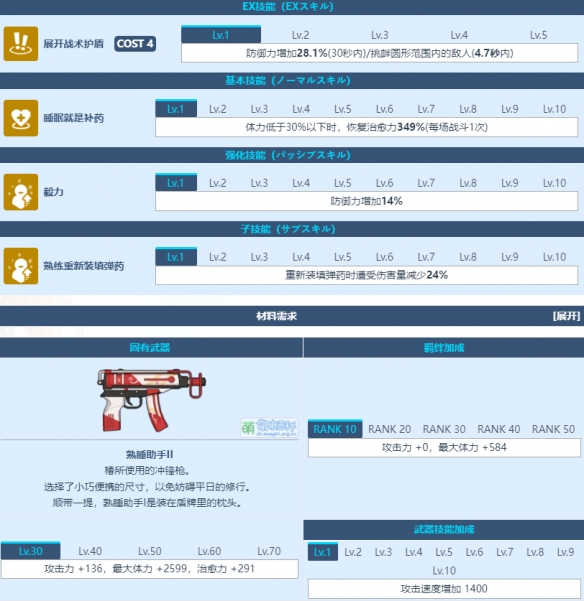Click the 重新装填弹药时遭受伤害量减少24% text
Screen dimensions: 584x601
(x=366, y=275)
